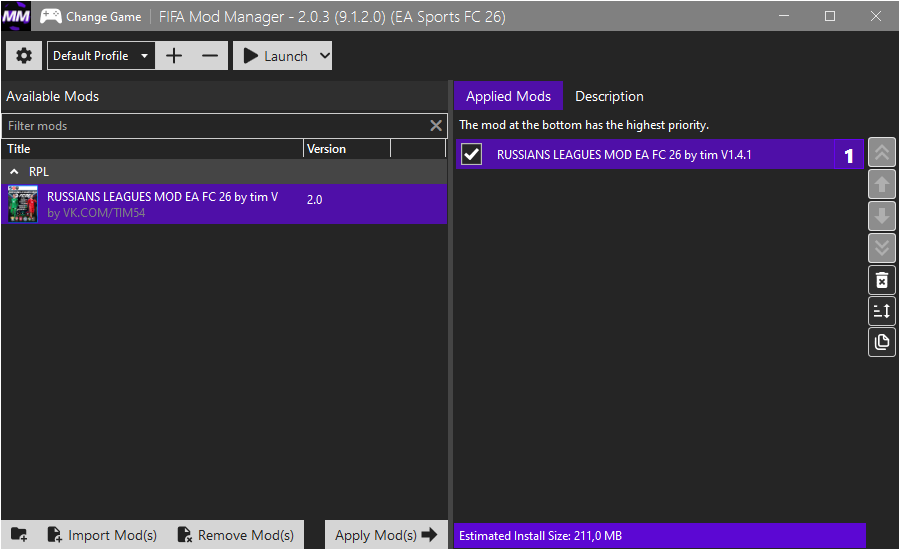Delete selected applied mod with trash icon
The image size is (900, 550).
coord(882,280)
